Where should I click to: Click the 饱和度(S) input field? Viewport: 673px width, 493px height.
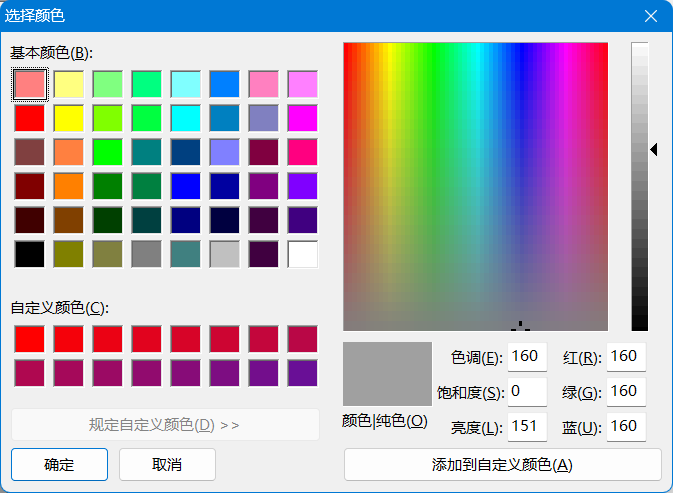pos(527,392)
